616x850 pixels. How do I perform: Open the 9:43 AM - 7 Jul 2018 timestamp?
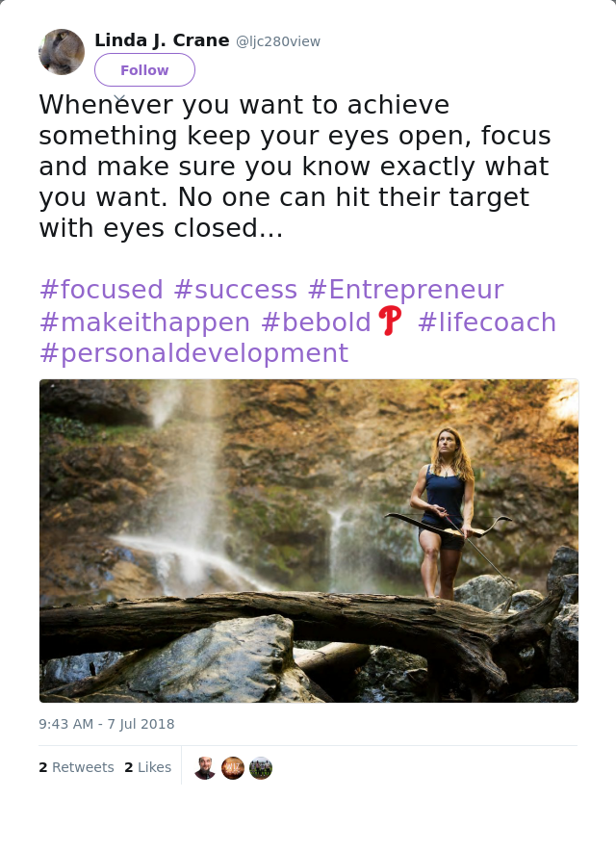pyautogui.click(x=107, y=724)
